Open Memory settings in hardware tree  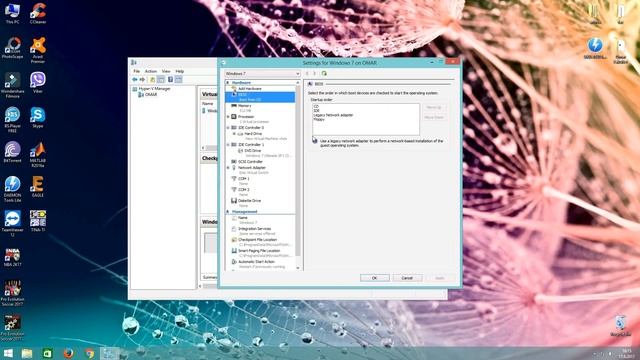244,106
